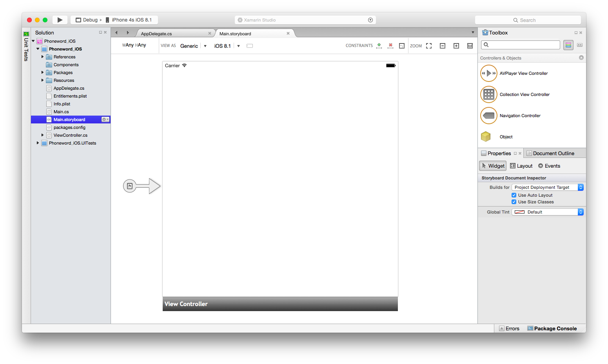Click the zoom in plus icon
The image size is (608, 364).
coord(456,46)
